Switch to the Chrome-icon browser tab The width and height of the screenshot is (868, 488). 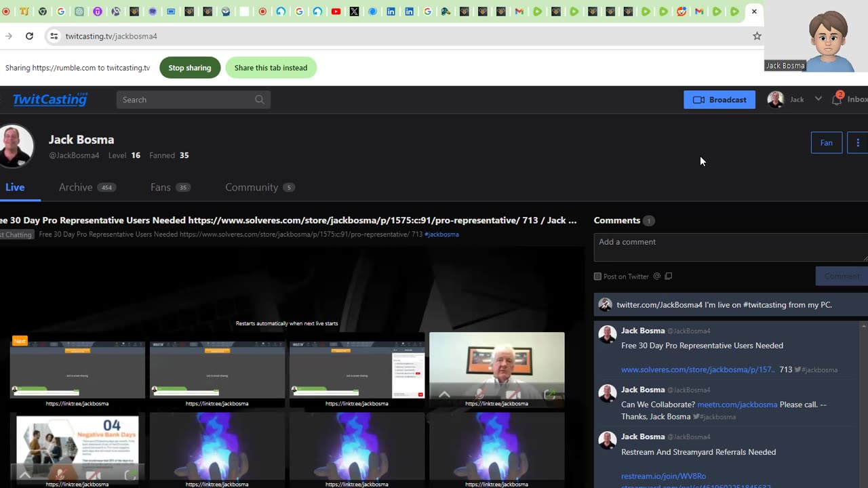(43, 12)
